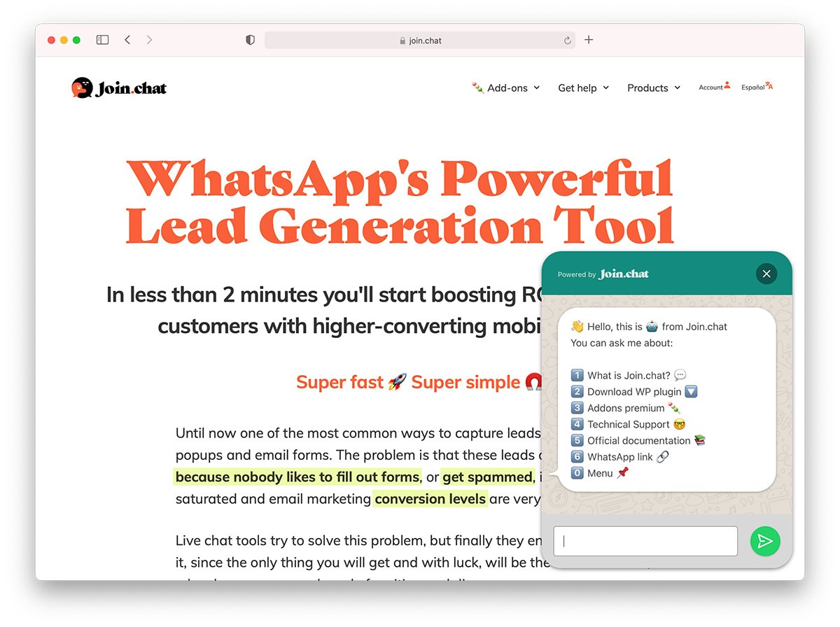Select 'Technical Support' option text
This screenshot has width=840, height=627.
pos(629,424)
